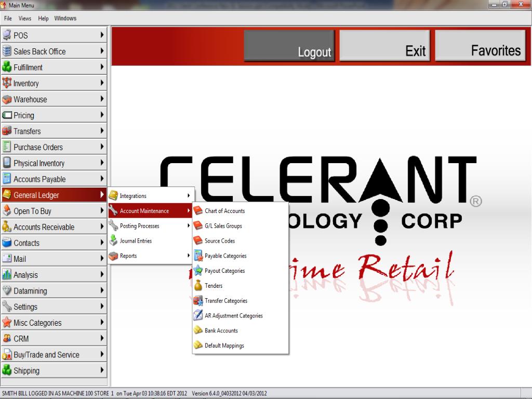The width and height of the screenshot is (532, 399).
Task: Expand the Settings submenu arrow
Action: (x=102, y=306)
